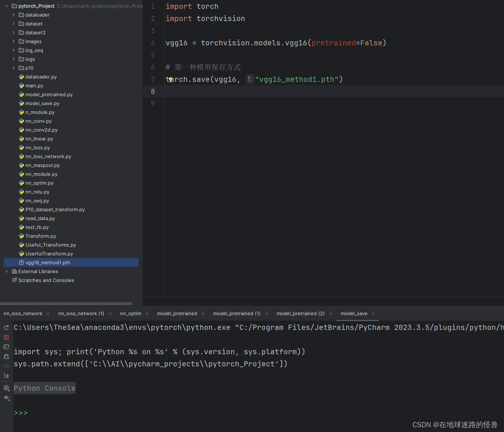Expand the dataset folder
The height and width of the screenshot is (432, 504).
tap(14, 24)
